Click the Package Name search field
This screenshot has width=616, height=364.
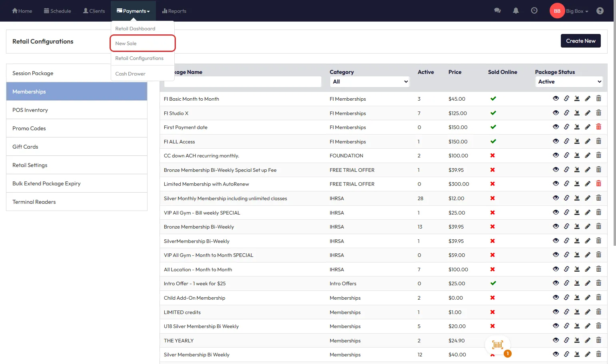coord(243,82)
